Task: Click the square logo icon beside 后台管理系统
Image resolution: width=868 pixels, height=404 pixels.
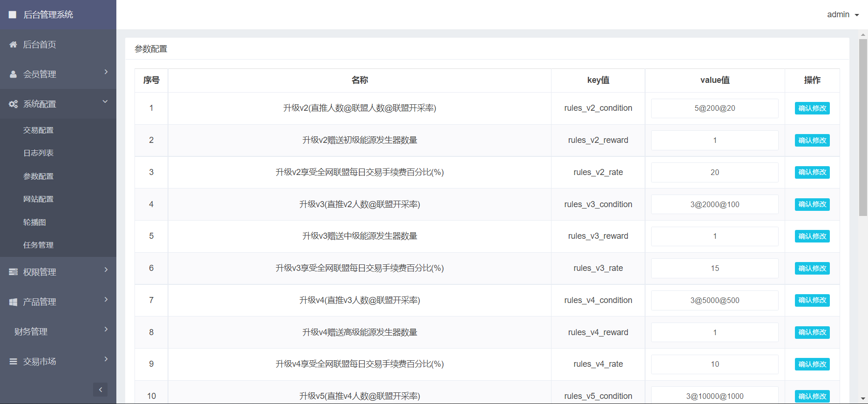Action: (x=13, y=15)
